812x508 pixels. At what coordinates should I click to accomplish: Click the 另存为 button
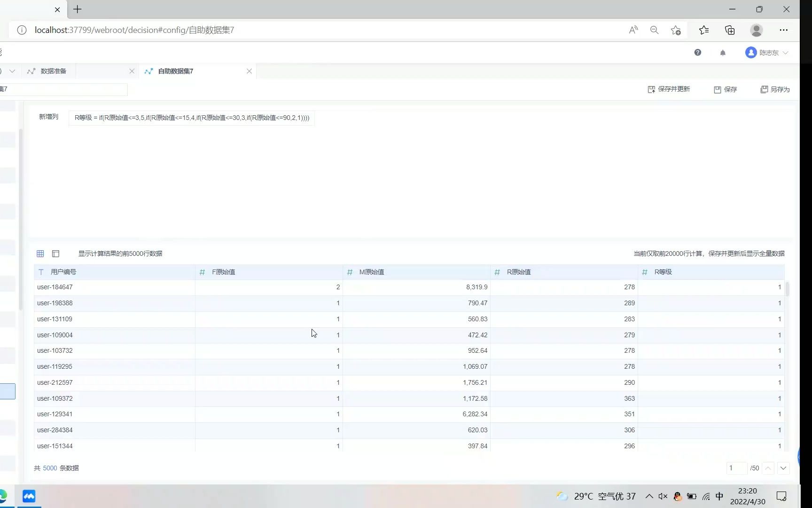coord(775,89)
